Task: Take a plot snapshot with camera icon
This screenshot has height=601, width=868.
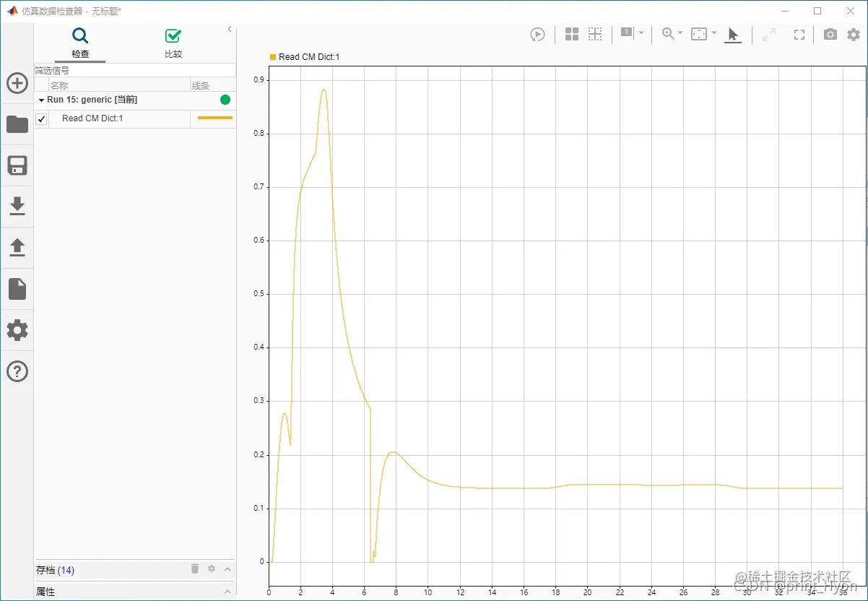Action: 830,34
